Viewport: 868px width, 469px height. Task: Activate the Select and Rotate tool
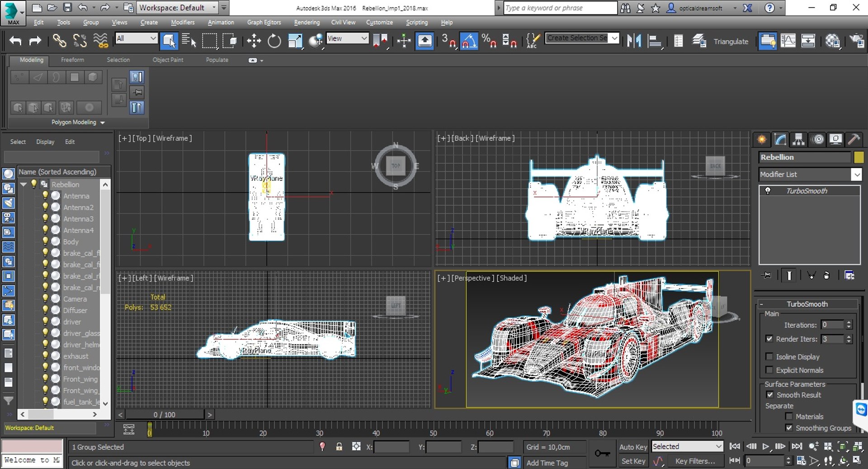274,41
